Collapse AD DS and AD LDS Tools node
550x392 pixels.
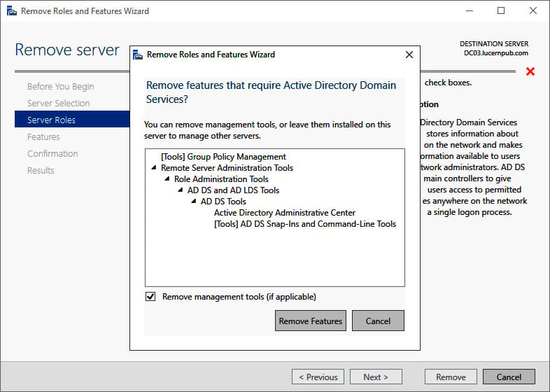pyautogui.click(x=181, y=190)
